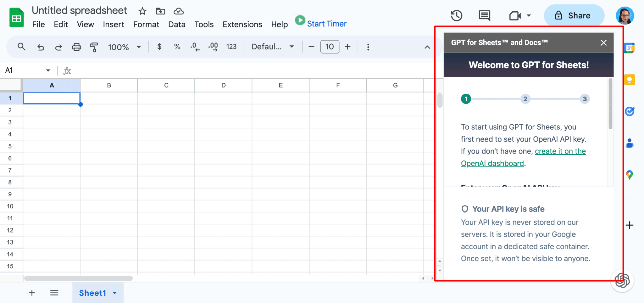The width and height of the screenshot is (644, 303).
Task: Click the font size input field
Action: (x=330, y=47)
